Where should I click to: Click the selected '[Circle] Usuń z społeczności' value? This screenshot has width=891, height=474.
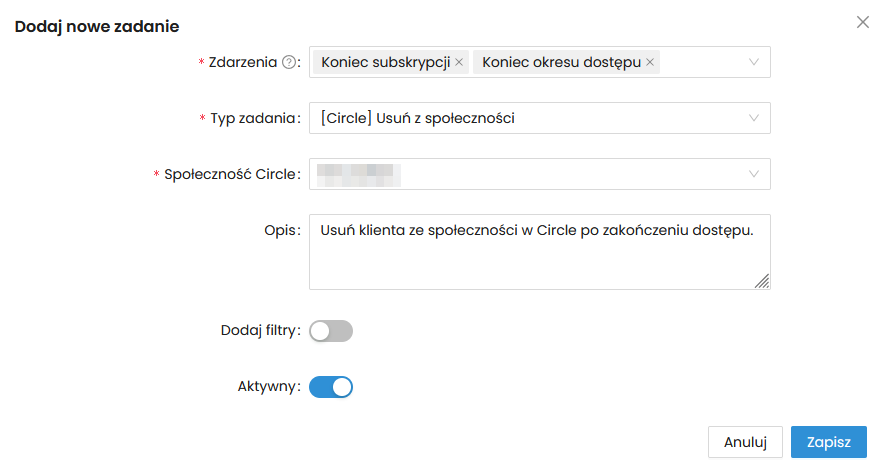417,118
